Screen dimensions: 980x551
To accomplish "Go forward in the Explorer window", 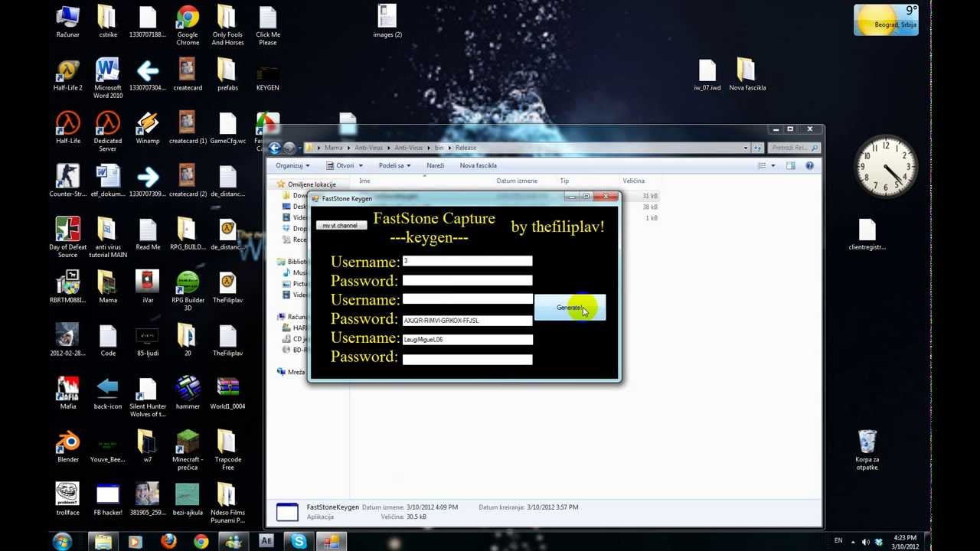I will 289,148.
